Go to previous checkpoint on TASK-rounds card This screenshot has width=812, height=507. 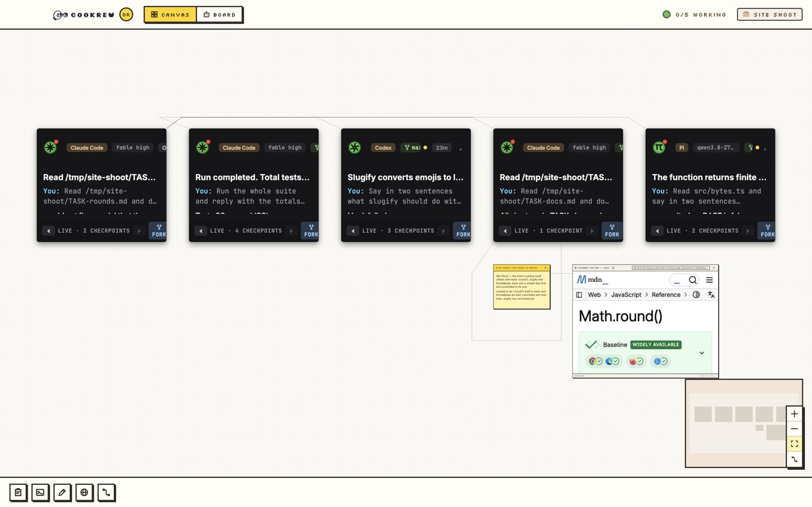(49, 231)
